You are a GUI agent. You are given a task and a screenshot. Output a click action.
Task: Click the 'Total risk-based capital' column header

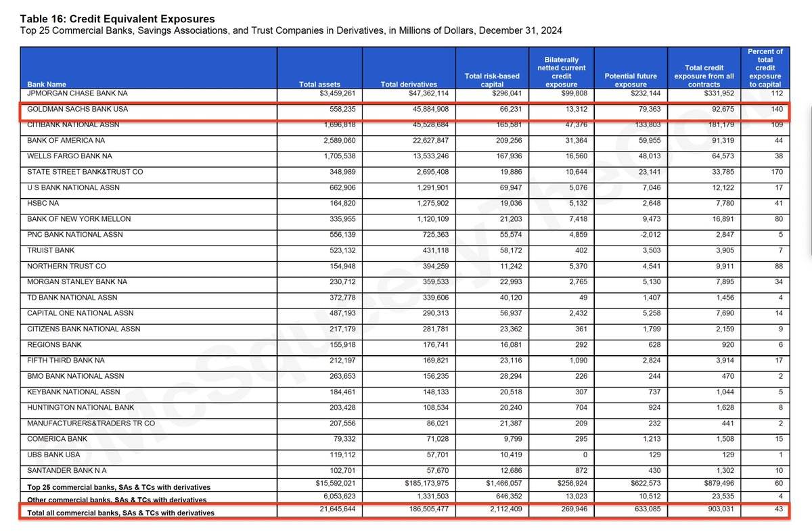(x=492, y=80)
